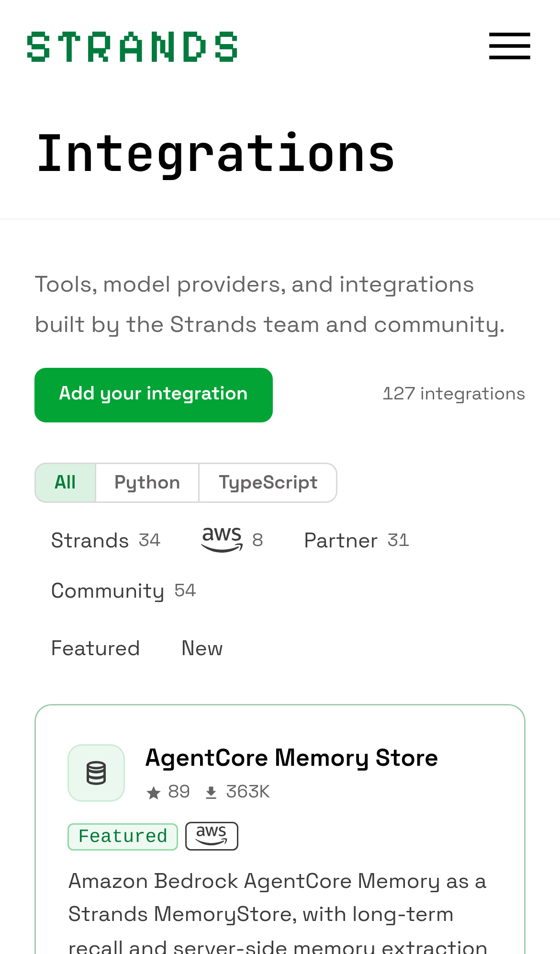Select the All language filter
This screenshot has width=560, height=954.
pos(66,482)
